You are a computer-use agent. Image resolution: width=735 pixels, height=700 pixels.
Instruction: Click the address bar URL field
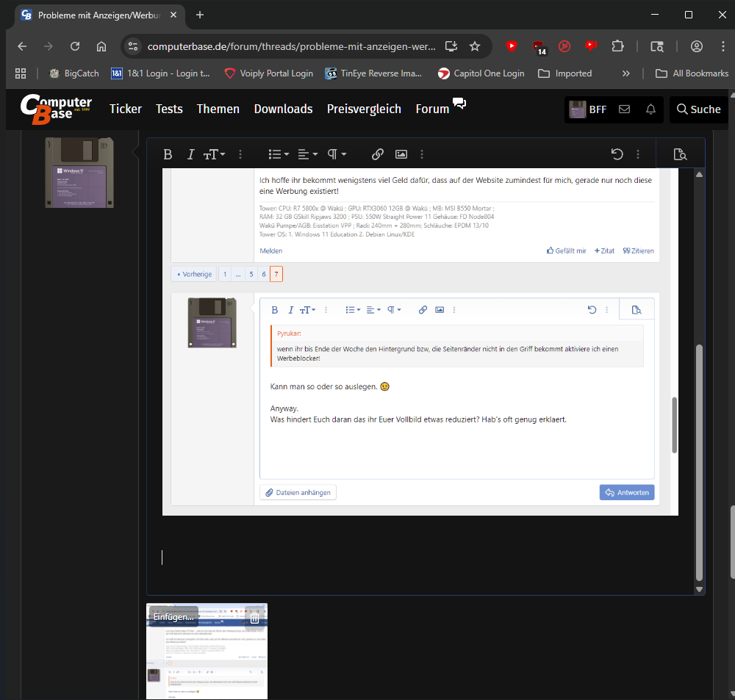(x=291, y=46)
